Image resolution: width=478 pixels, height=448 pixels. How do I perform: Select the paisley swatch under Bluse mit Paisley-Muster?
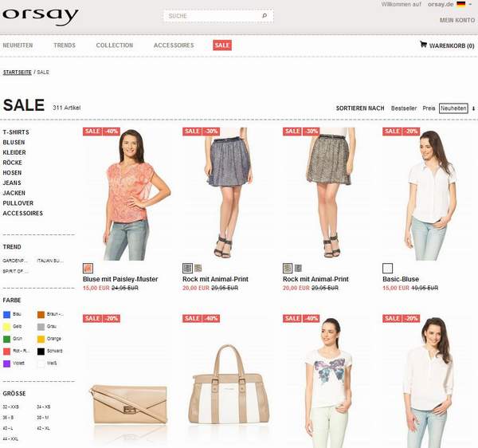click(x=88, y=269)
